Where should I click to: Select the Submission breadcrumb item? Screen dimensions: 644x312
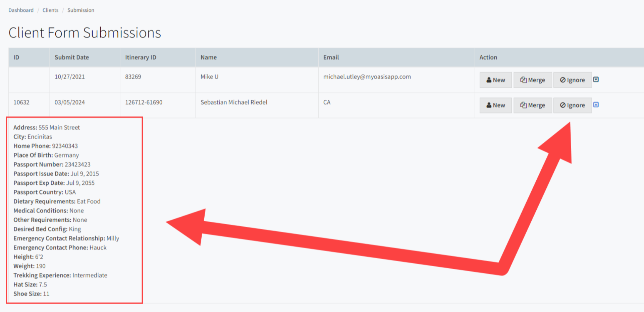80,10
